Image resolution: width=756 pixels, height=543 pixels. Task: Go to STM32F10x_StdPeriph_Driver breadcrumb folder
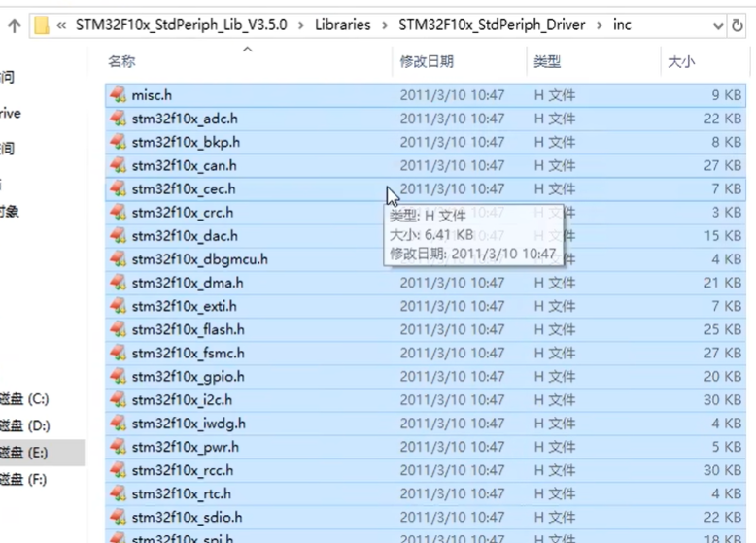tap(492, 25)
